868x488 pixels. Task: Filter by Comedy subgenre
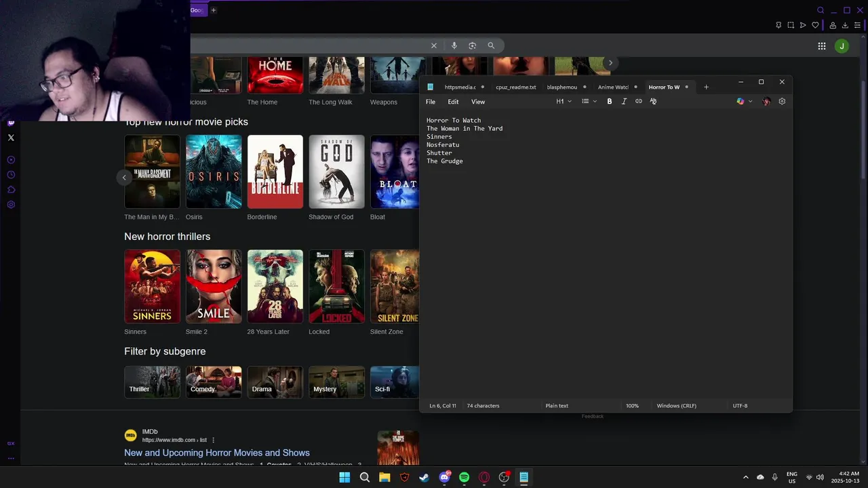coord(214,382)
